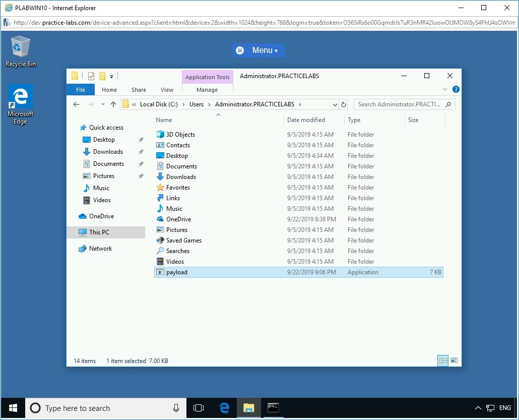This screenshot has width=519, height=420.
Task: Click the Back arrow in Explorer
Action: (76, 104)
